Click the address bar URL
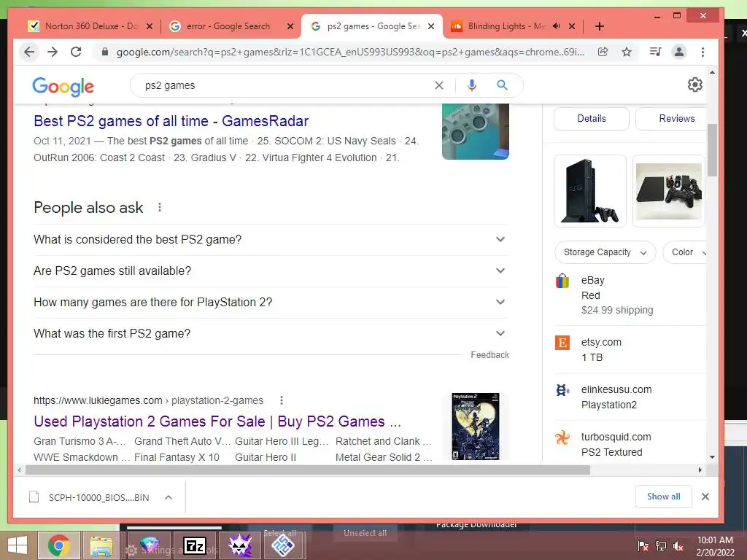The height and width of the screenshot is (560, 747). (350, 52)
